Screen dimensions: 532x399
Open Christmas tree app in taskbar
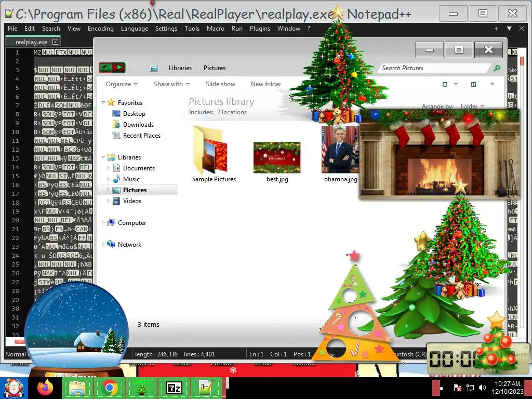[141, 388]
